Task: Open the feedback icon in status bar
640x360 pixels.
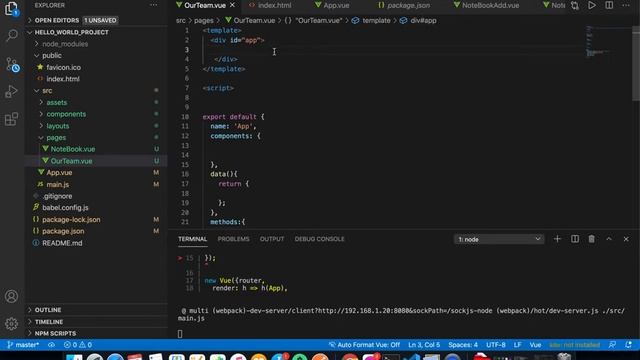Action: tap(612, 345)
